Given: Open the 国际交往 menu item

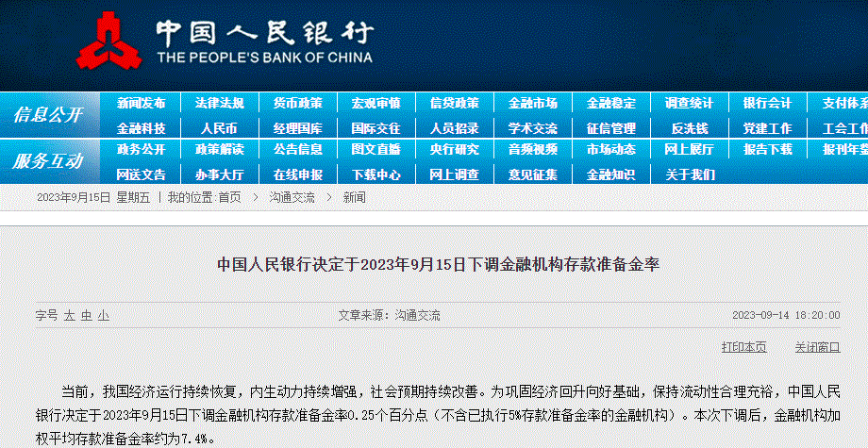Looking at the screenshot, I should [376, 129].
